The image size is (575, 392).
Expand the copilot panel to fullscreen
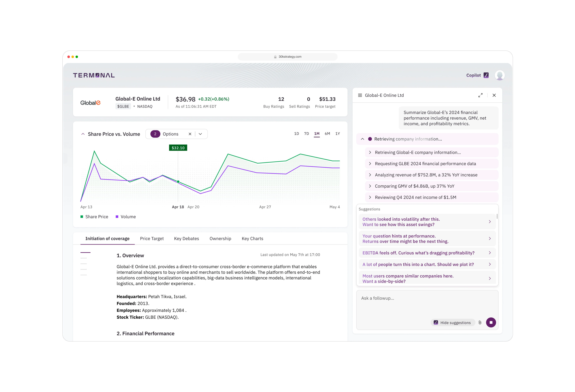[x=480, y=95]
